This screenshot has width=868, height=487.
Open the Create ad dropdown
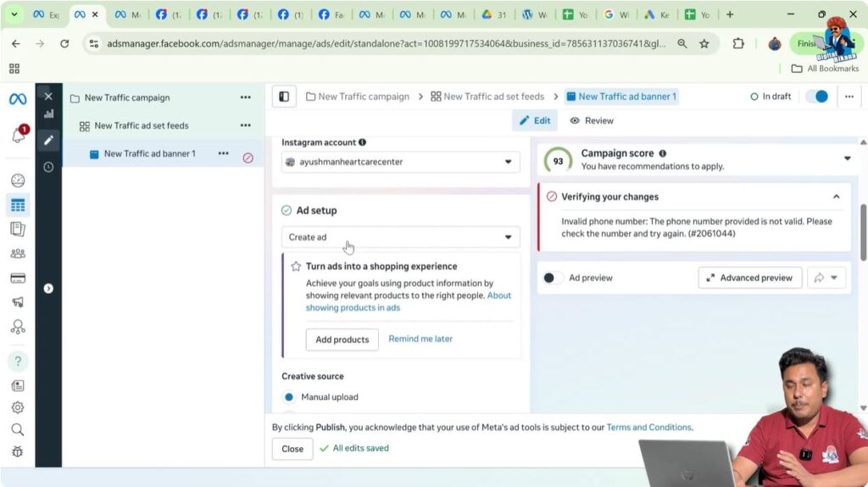401,237
